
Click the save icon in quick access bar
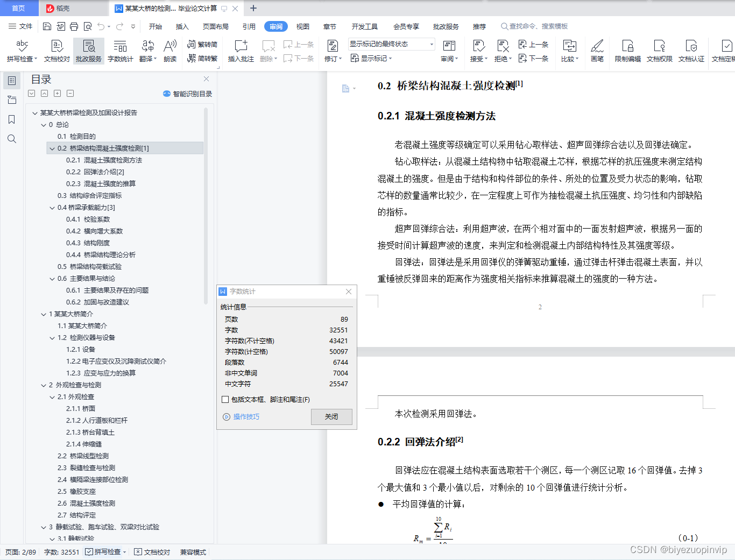click(47, 26)
